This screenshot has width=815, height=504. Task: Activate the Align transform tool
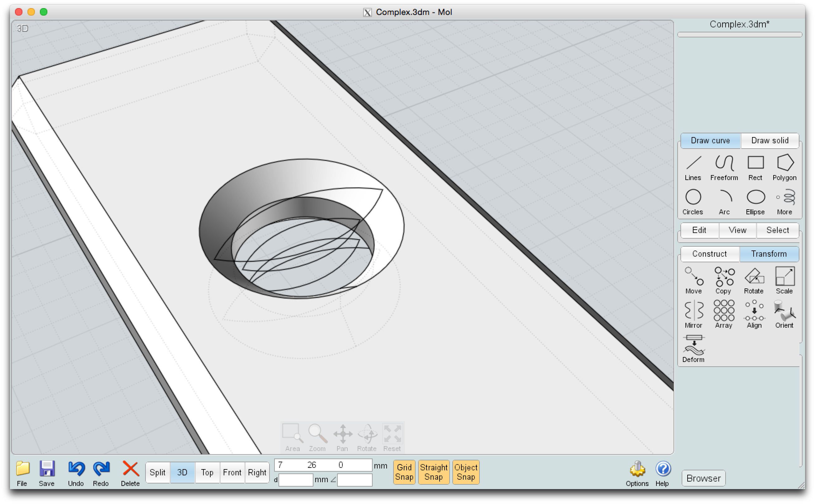[754, 315]
